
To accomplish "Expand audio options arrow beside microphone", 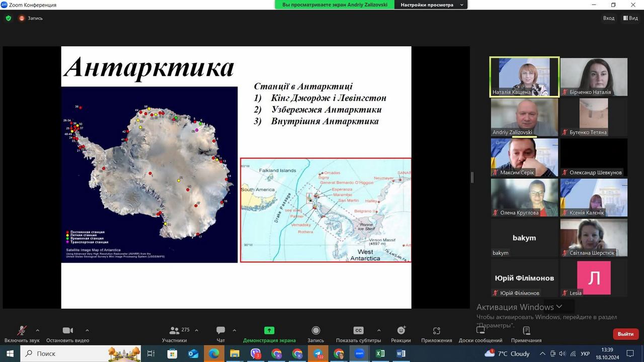I will (x=37, y=330).
